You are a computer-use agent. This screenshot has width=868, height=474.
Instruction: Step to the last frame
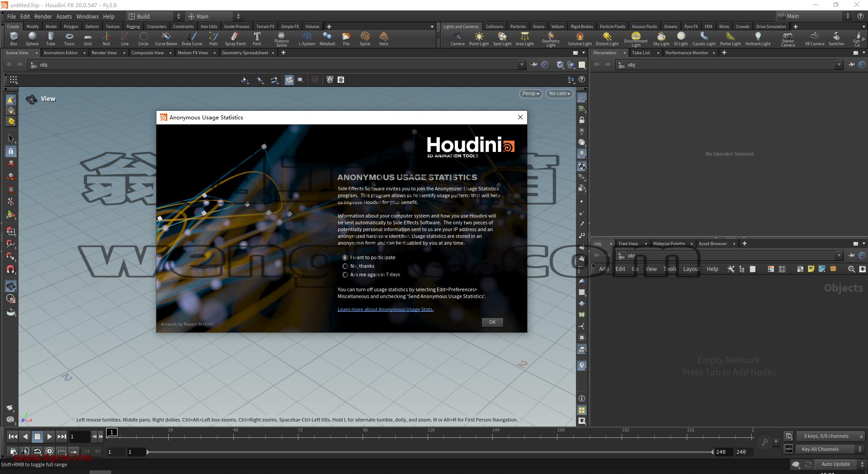click(x=61, y=436)
